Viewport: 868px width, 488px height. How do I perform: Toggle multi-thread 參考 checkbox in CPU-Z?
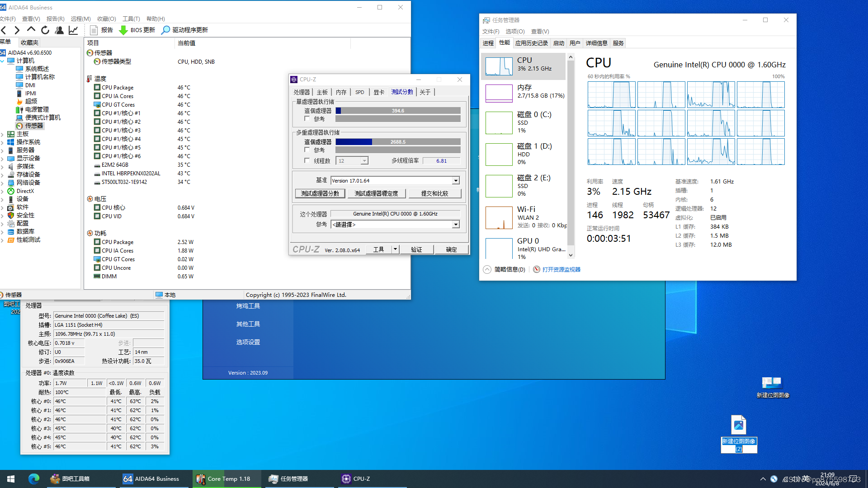[307, 150]
